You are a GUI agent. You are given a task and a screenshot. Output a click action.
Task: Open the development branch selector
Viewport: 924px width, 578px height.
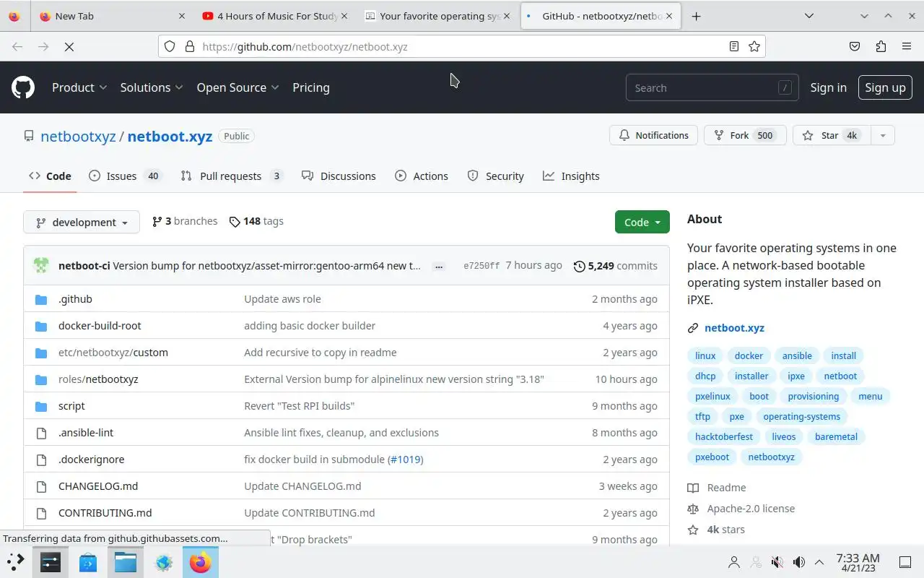point(82,222)
